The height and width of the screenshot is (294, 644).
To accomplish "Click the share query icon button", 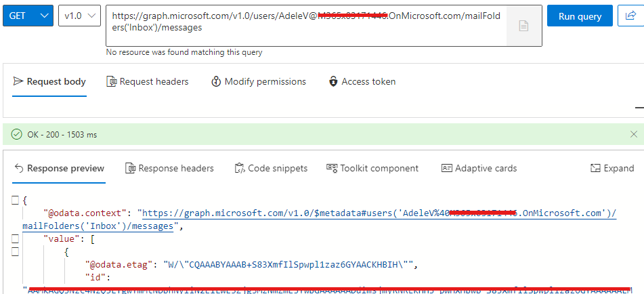I will pos(630,16).
